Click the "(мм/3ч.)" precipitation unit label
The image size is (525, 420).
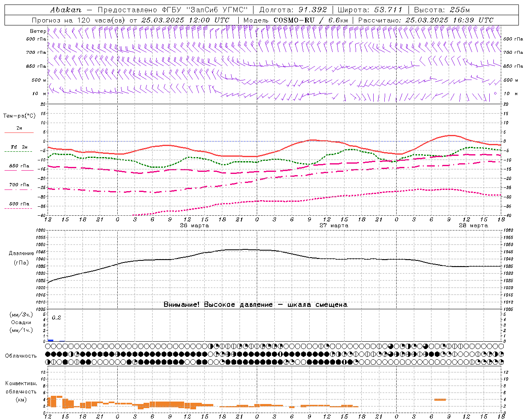pos(21,315)
